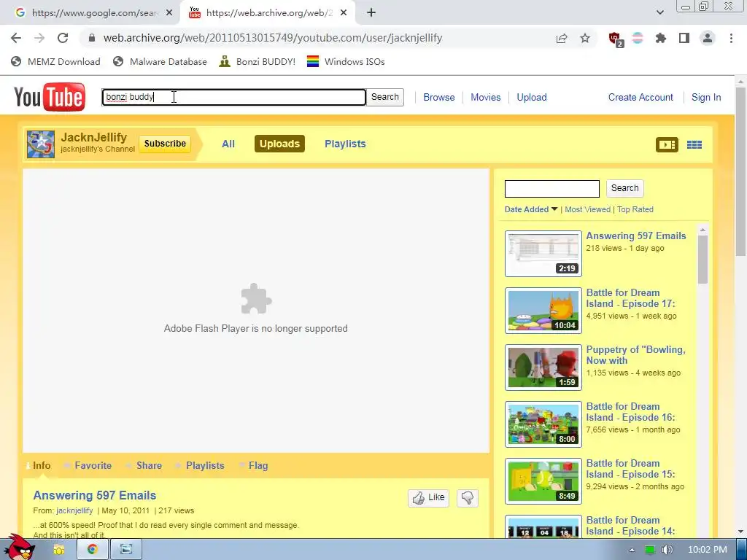Open the Bonzi BUDDY! bookmark
The height and width of the screenshot is (560, 747).
pyautogui.click(x=257, y=61)
